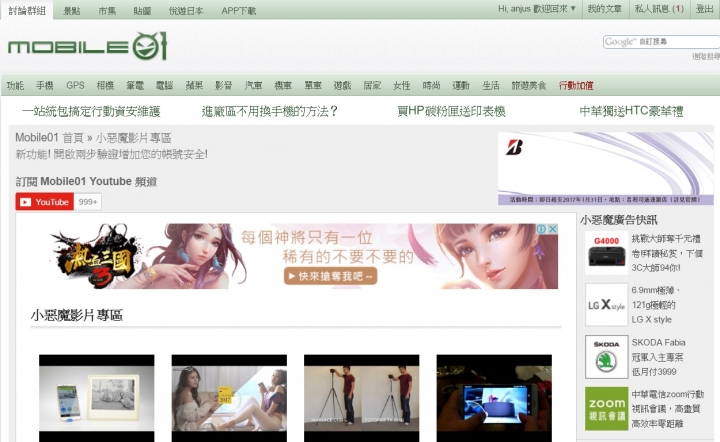720x442 pixels.
Task: Select the APP下載 tab
Action: tap(239, 11)
